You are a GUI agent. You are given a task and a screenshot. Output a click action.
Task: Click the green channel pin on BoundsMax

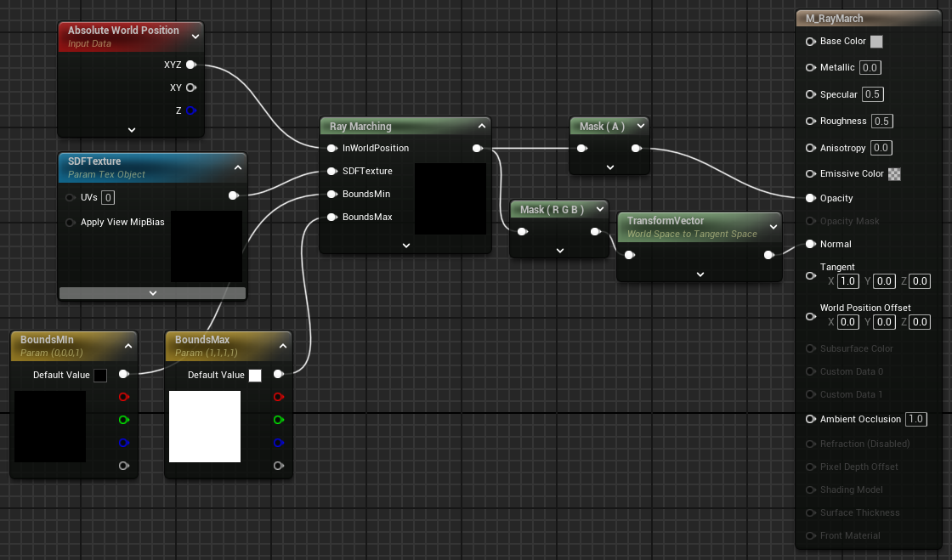[279, 420]
